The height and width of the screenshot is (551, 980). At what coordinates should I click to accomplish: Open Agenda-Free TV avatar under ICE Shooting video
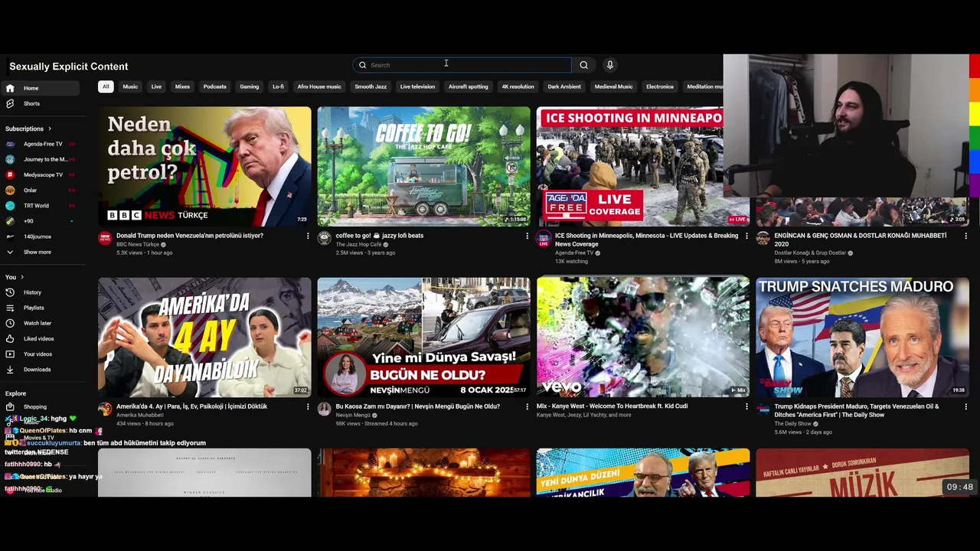(544, 238)
